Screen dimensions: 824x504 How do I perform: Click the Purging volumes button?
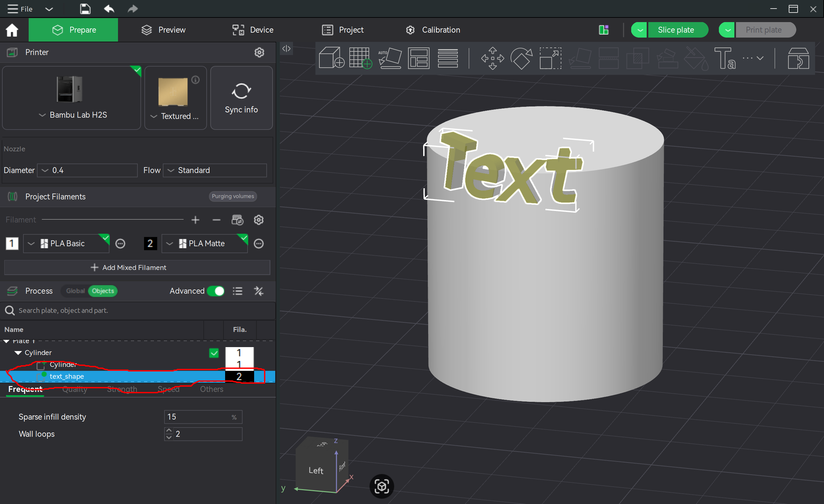pyautogui.click(x=233, y=197)
